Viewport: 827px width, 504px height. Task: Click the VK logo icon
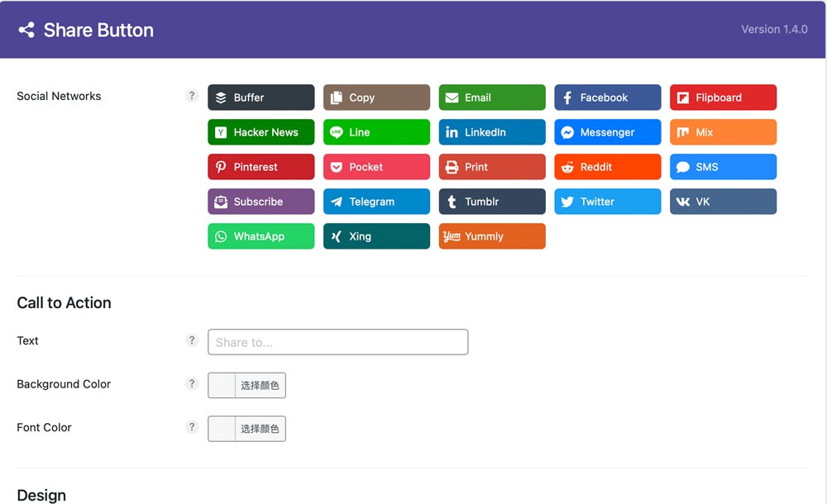coord(683,202)
